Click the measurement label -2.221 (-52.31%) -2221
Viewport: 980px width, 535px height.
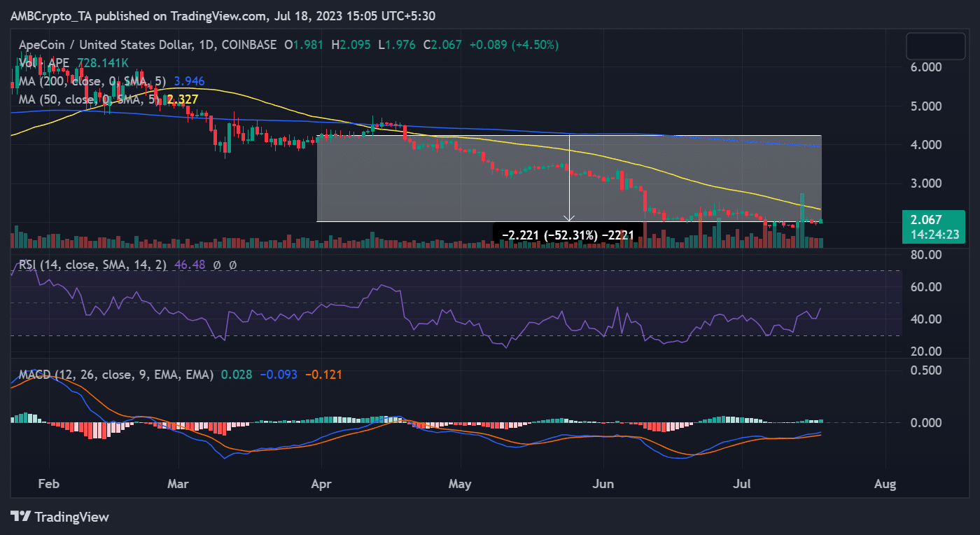(568, 235)
